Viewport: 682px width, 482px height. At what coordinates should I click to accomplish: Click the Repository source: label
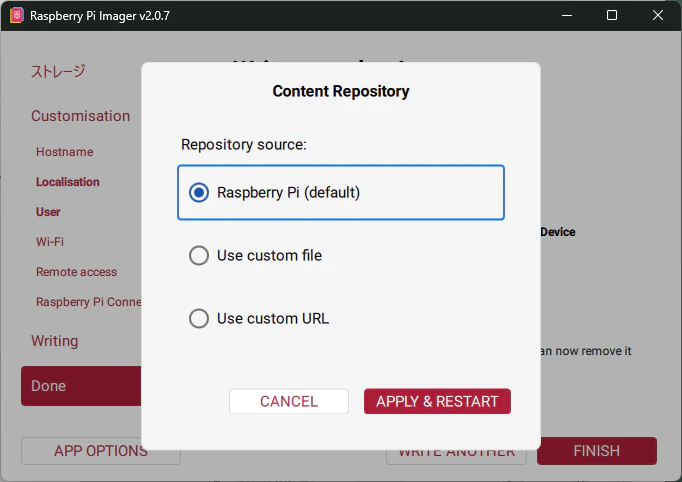click(244, 144)
